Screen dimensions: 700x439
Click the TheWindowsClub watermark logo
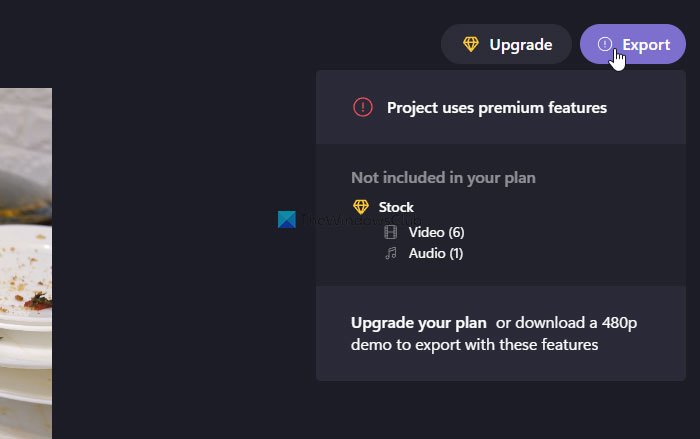tap(288, 221)
